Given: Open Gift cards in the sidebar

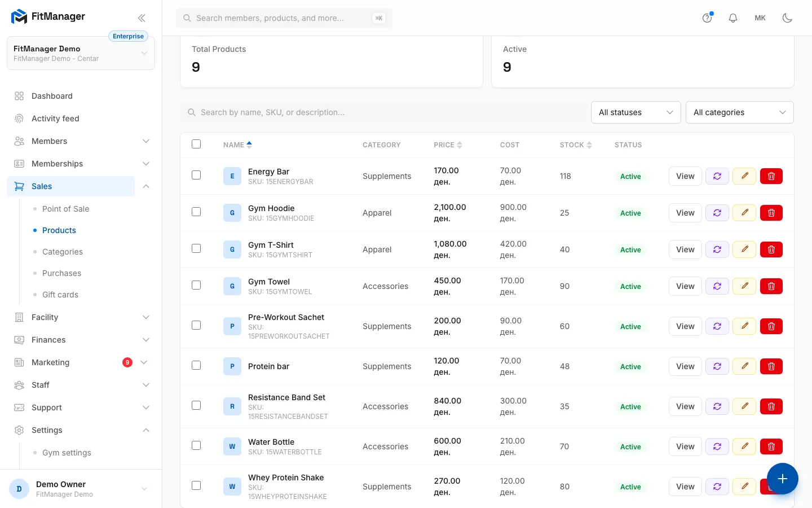Looking at the screenshot, I should (x=60, y=295).
